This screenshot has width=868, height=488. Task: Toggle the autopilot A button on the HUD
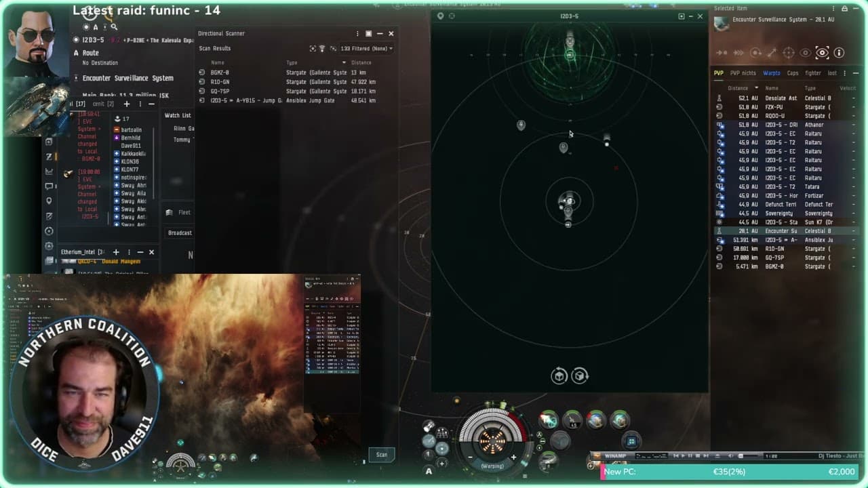[x=429, y=470]
